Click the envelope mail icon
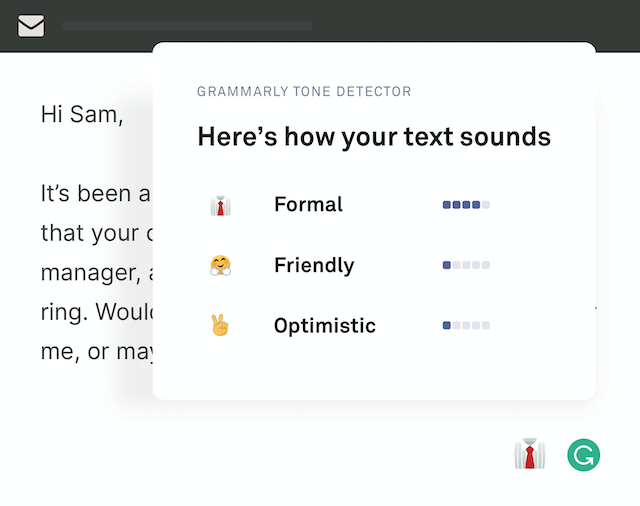 (x=31, y=26)
